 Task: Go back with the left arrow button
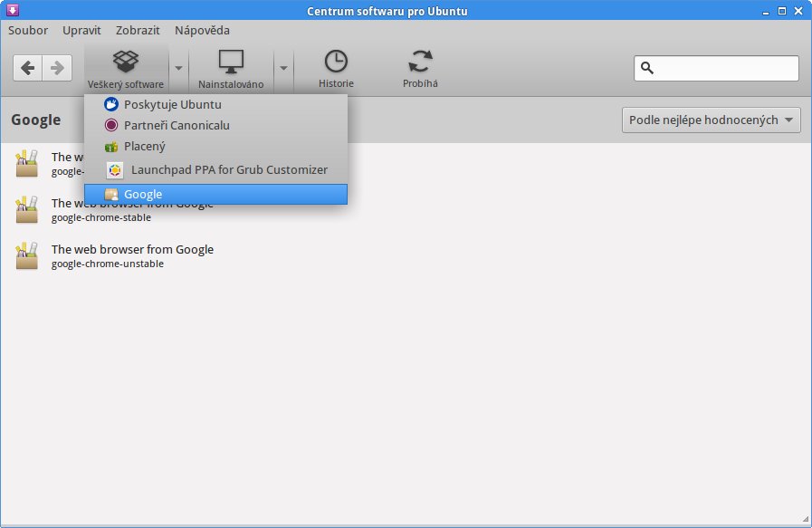pyautogui.click(x=27, y=68)
